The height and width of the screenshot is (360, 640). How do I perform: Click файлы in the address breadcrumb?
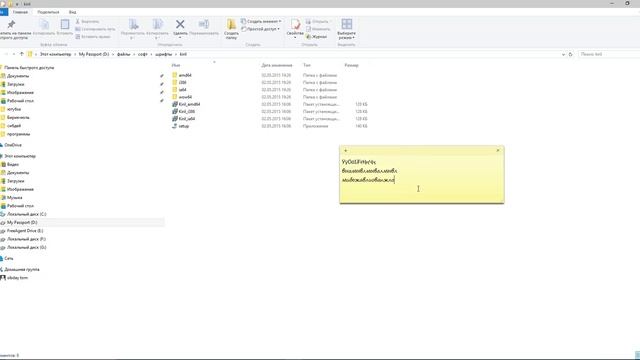124,54
